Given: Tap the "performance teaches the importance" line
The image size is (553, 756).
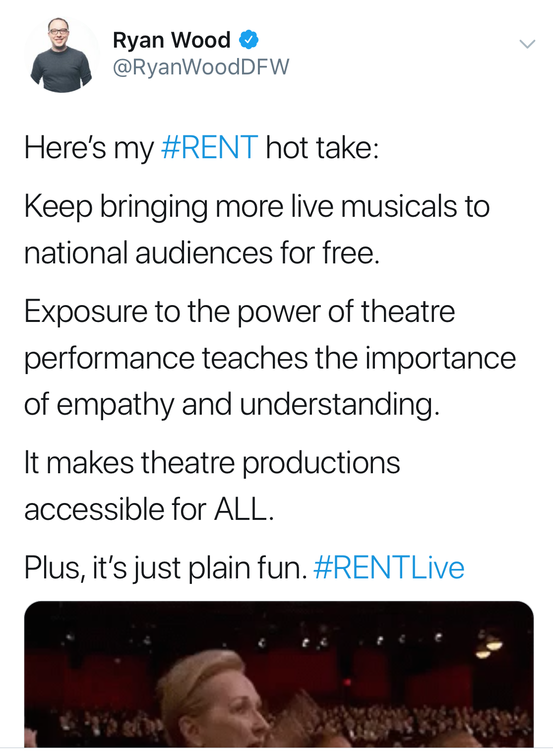Looking at the screenshot, I should [x=270, y=358].
